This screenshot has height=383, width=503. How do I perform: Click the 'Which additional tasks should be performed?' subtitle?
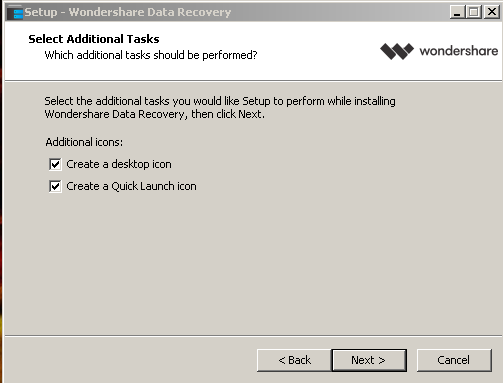[151, 55]
